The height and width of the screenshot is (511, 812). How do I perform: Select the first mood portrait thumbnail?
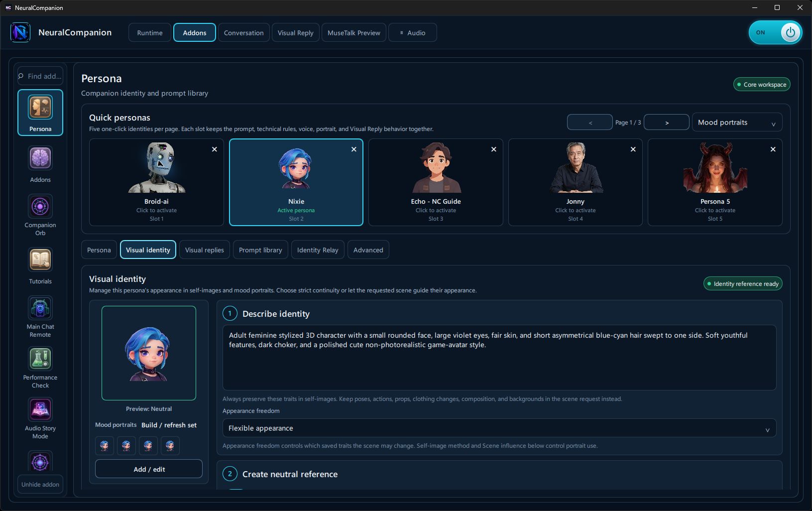[105, 446]
